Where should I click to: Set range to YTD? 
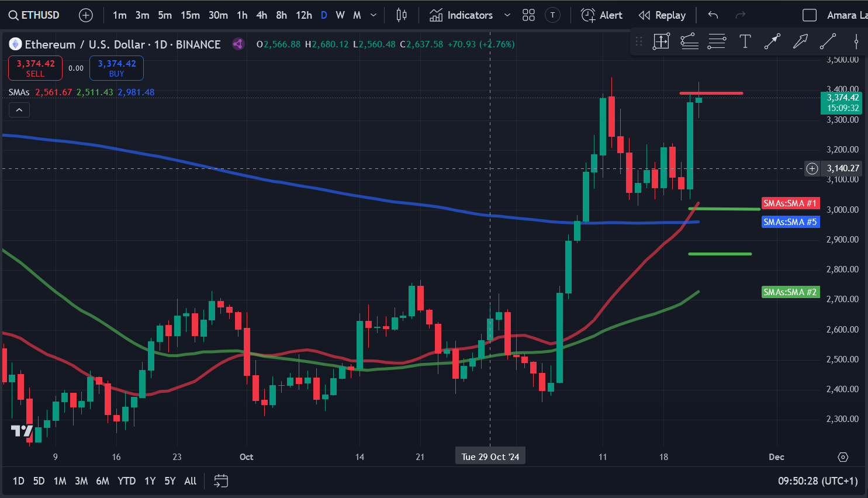(x=127, y=481)
